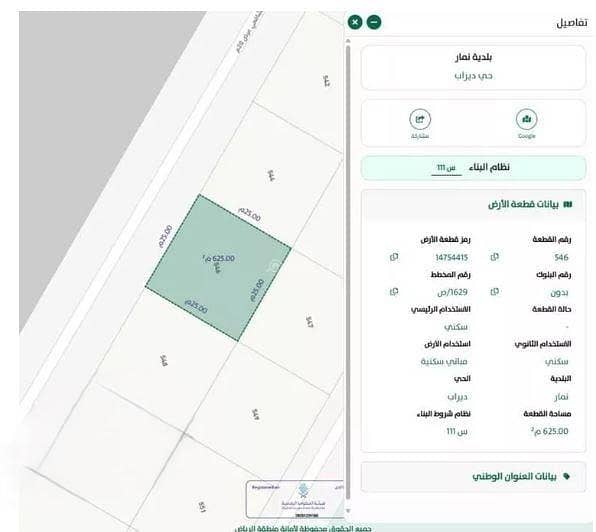Click the tag icon beside بيانات العنوان الوطني
Screen dimensions: 596x532
click(566, 476)
